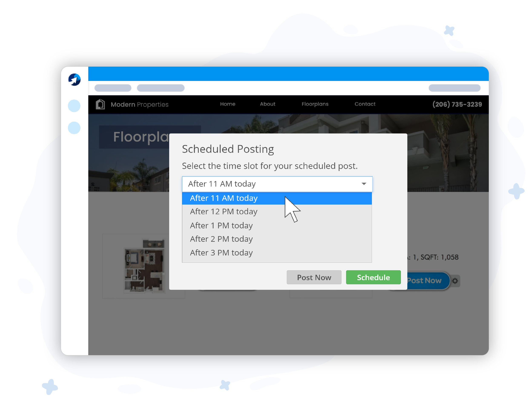
Task: Click the Floorplans navigation tab
Action: click(x=315, y=104)
